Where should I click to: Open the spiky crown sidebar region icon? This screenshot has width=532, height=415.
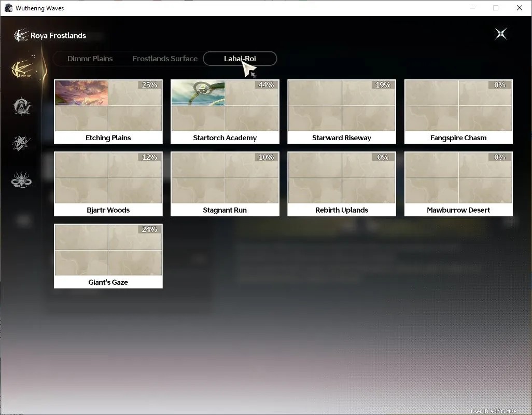[x=21, y=180]
